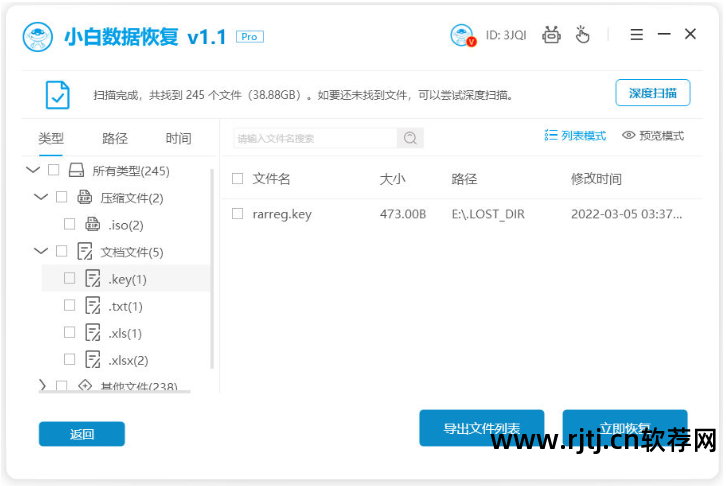726x486 pixels.
Task: Switch to 预览模式 preview view
Action: click(x=653, y=135)
